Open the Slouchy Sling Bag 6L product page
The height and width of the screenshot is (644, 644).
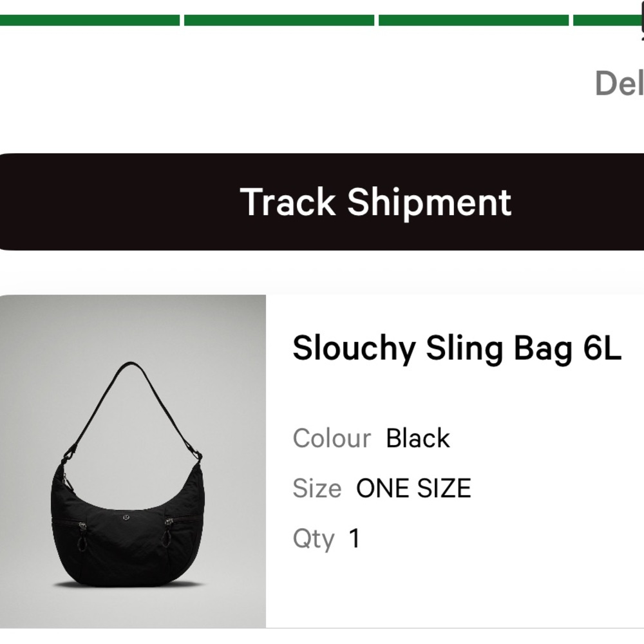(x=459, y=349)
